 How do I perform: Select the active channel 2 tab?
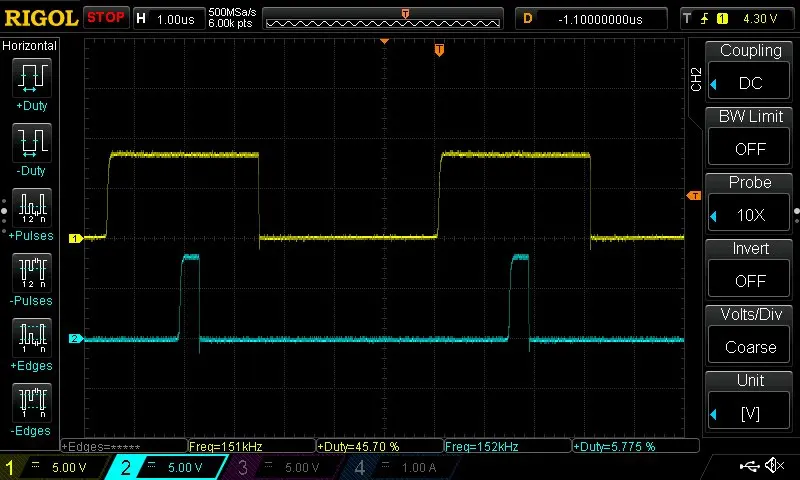pyautogui.click(x=166, y=467)
